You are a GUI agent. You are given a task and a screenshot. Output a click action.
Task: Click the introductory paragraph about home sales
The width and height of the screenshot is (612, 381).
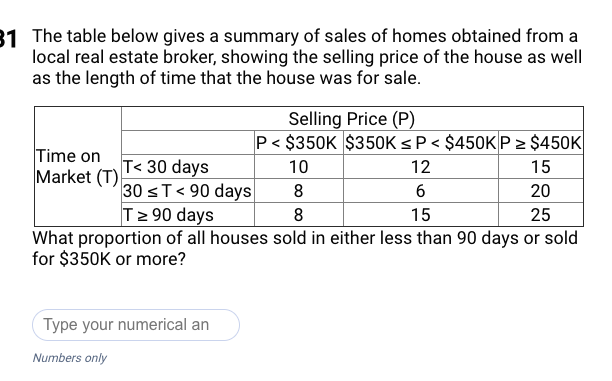coord(307,57)
